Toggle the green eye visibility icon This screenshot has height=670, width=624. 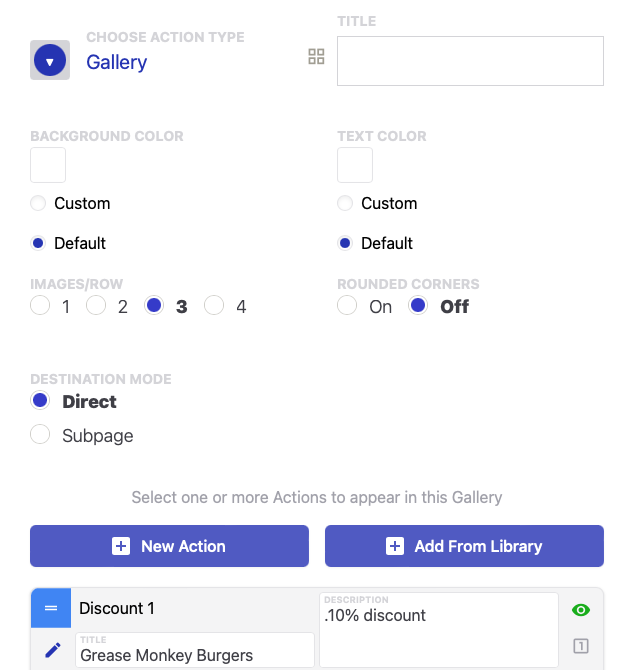(x=580, y=610)
